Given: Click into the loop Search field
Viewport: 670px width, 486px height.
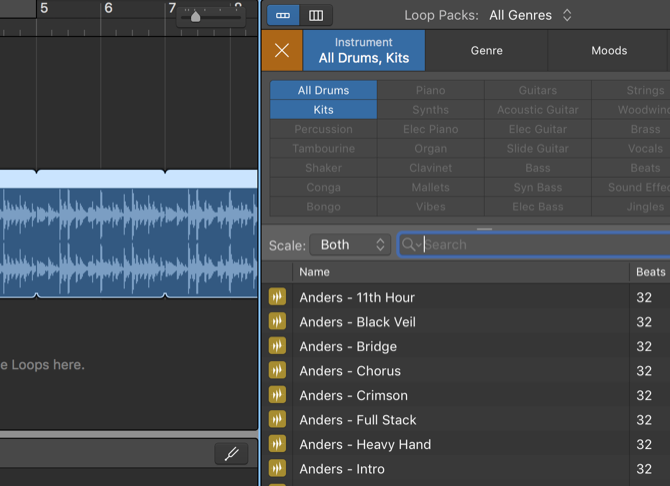Looking at the screenshot, I should 540,245.
